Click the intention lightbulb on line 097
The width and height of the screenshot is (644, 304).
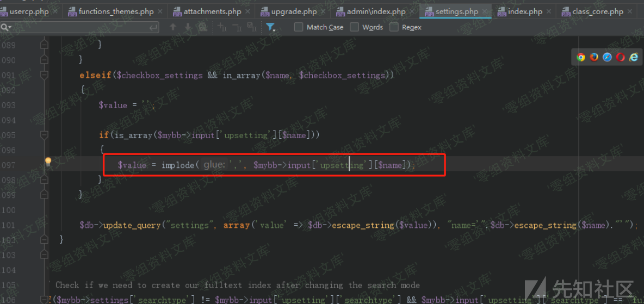point(48,162)
